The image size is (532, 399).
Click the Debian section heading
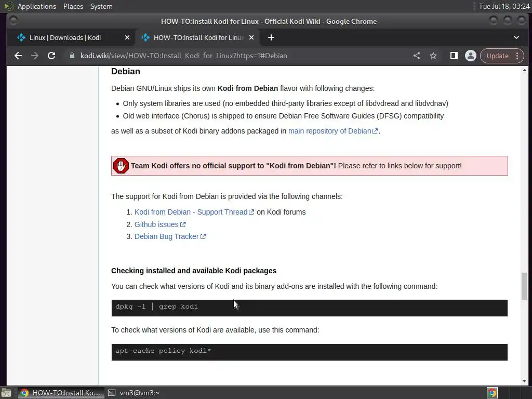[x=126, y=71]
